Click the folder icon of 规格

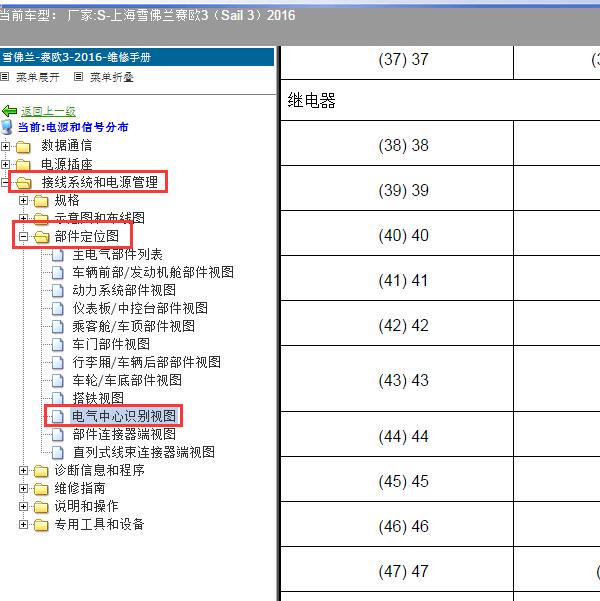click(x=41, y=200)
